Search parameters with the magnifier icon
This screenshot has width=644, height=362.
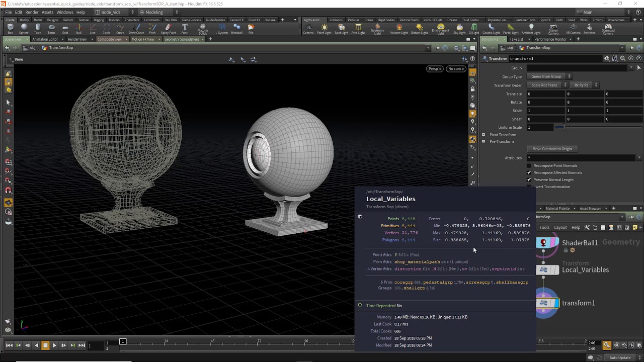click(623, 58)
